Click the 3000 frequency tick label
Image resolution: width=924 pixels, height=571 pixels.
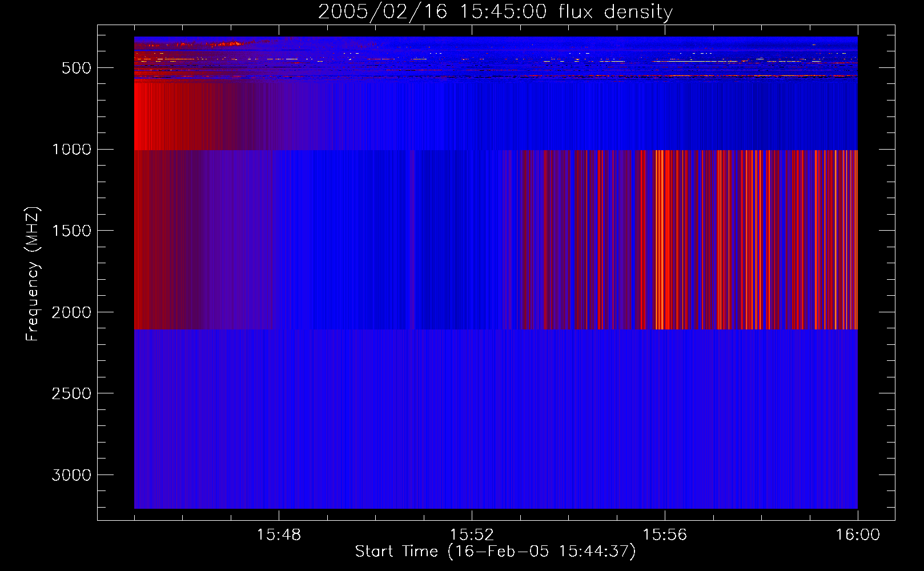coord(71,475)
